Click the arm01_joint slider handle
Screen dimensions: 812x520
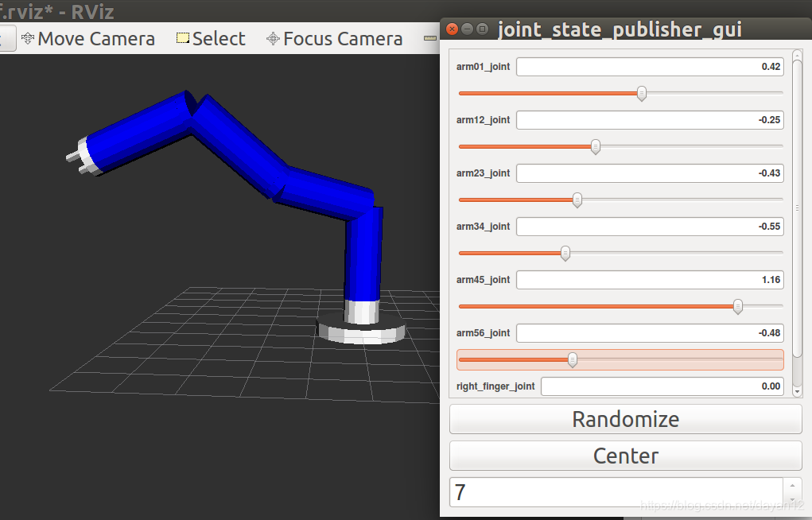click(x=642, y=94)
